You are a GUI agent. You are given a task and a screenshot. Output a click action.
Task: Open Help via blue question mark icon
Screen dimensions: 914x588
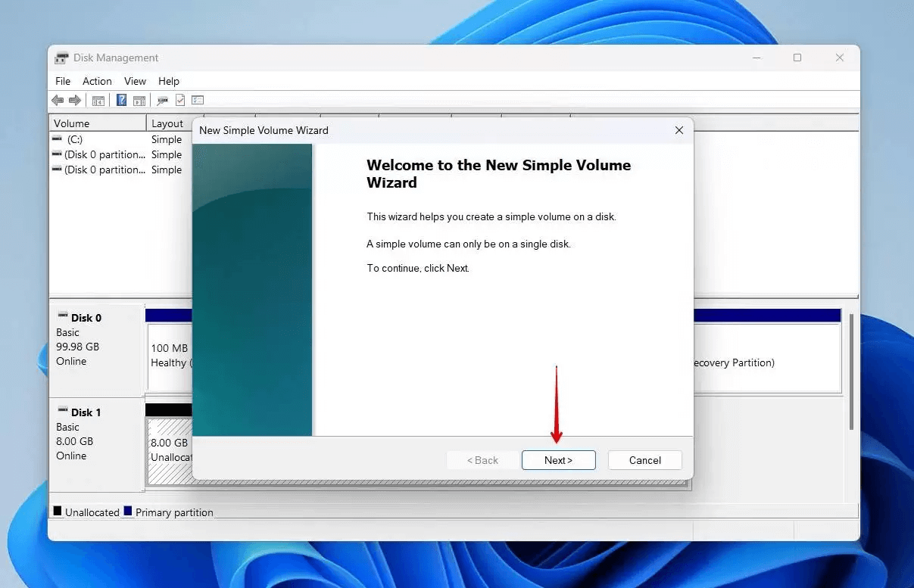click(121, 101)
